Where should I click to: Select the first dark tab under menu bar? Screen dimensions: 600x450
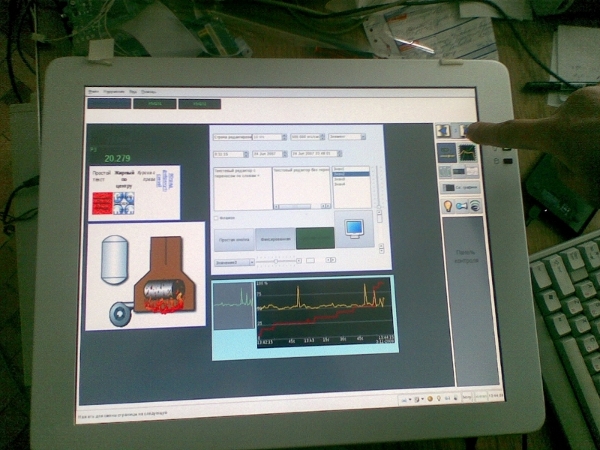pos(108,103)
